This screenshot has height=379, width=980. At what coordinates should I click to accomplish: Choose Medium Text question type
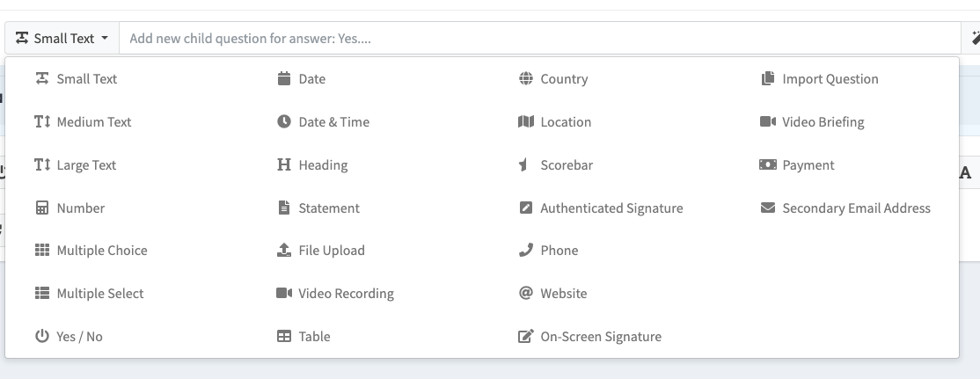93,122
